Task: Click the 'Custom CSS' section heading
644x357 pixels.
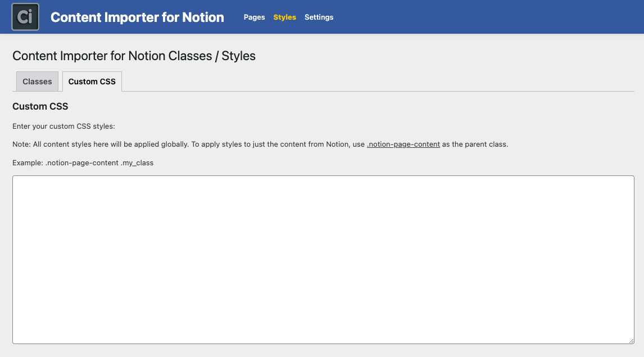Action: pyautogui.click(x=40, y=106)
